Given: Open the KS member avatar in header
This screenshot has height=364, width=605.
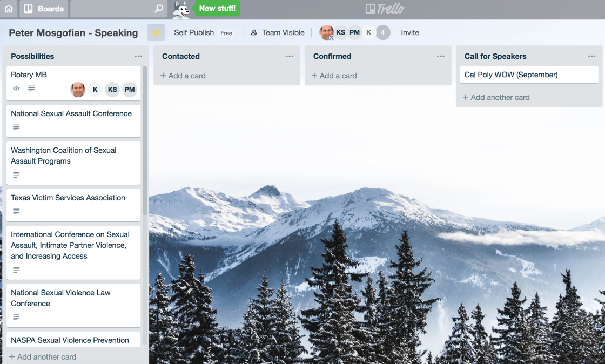Looking at the screenshot, I should (x=340, y=33).
